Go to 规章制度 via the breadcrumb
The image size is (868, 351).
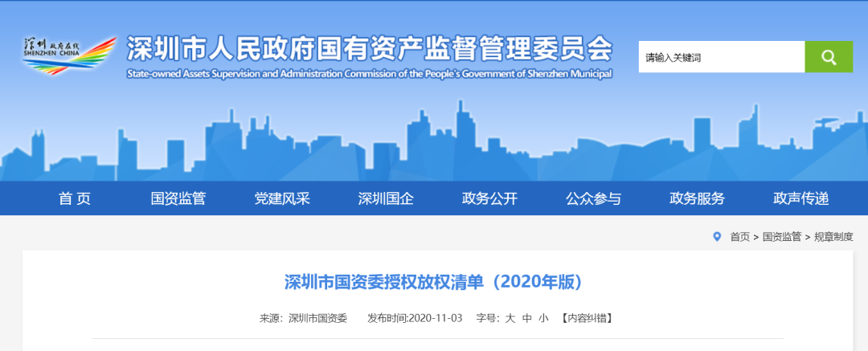pos(833,237)
